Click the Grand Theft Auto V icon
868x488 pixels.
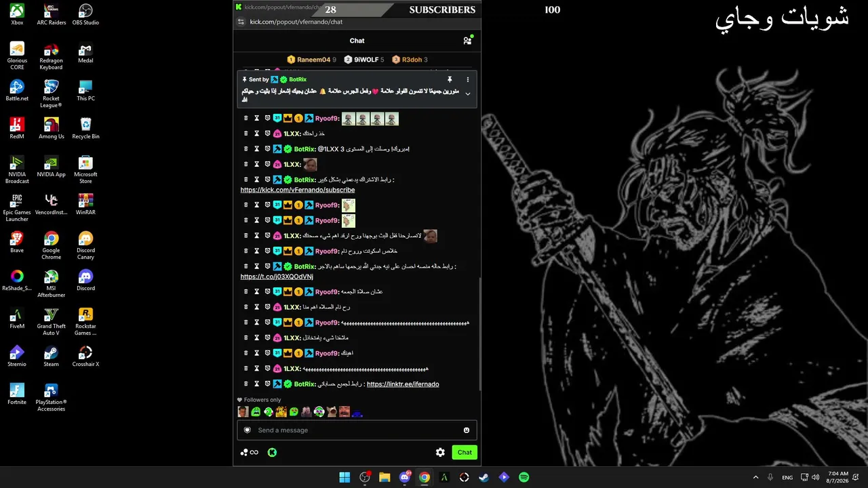[x=52, y=322]
